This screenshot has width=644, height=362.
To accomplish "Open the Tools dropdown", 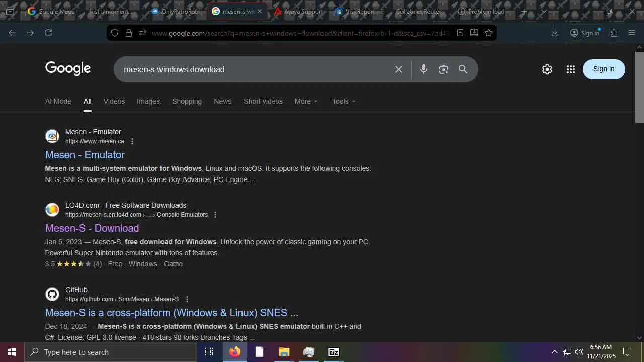I will coord(344,101).
